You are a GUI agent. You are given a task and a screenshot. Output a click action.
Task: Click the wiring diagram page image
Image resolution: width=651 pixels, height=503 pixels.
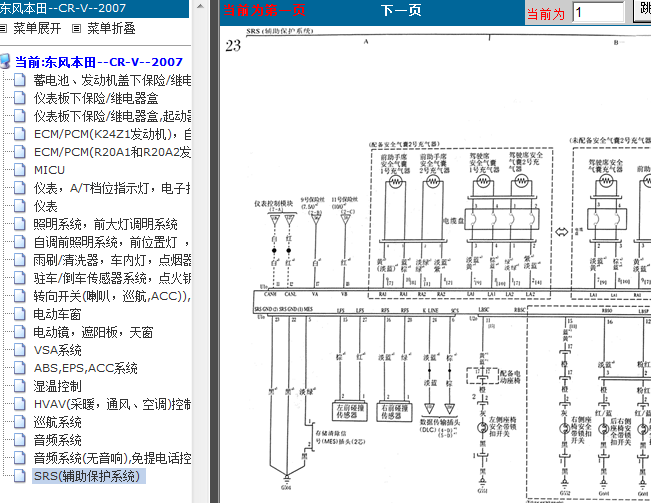[435, 264]
